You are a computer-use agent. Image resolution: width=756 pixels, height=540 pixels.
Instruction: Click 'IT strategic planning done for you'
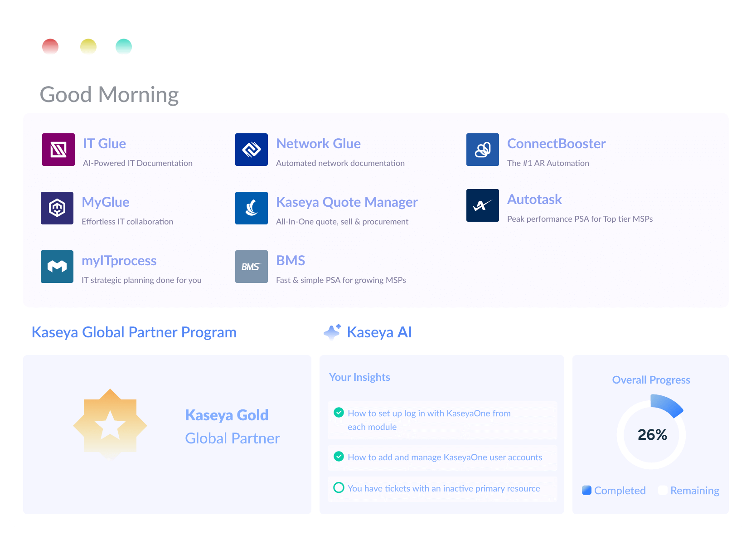pos(141,280)
